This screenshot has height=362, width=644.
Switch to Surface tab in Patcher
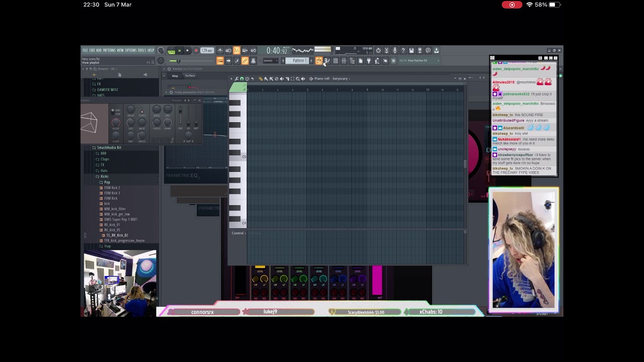pos(190,76)
